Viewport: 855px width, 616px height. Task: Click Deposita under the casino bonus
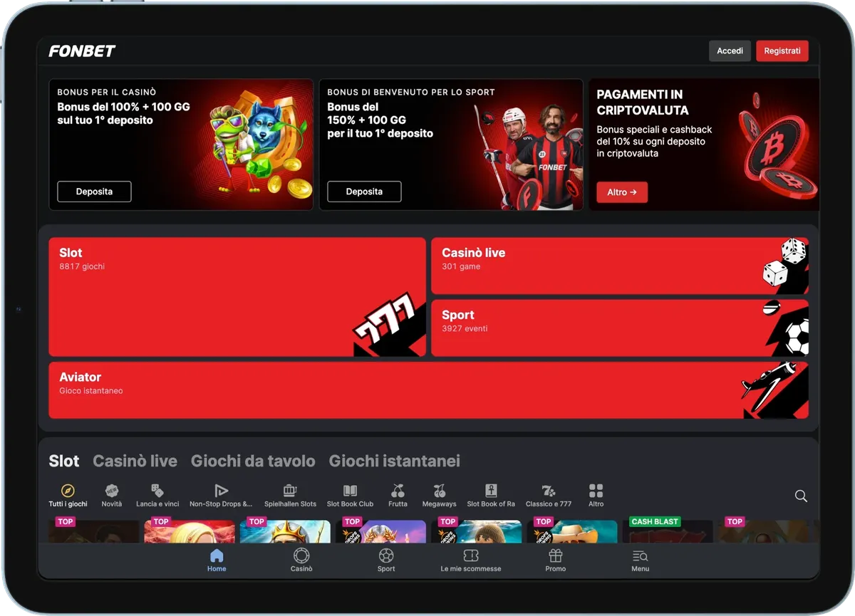(x=93, y=191)
